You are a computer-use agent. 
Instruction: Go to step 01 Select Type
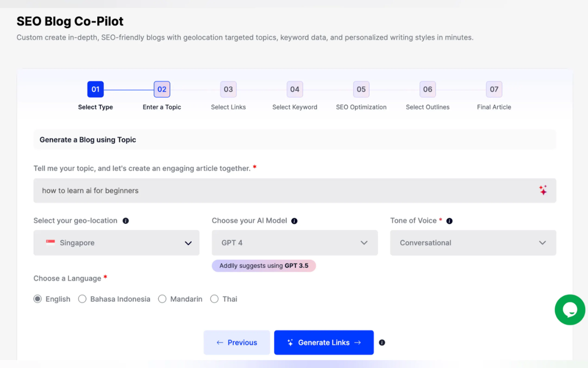pyautogui.click(x=96, y=89)
